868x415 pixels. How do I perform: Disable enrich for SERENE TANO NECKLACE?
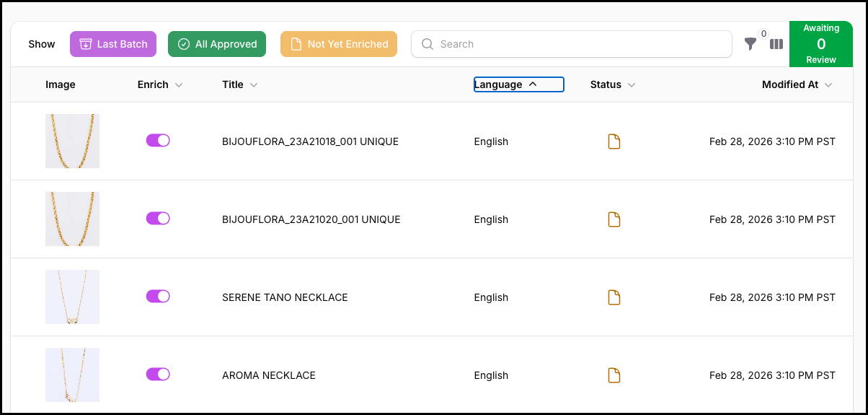[x=158, y=297]
